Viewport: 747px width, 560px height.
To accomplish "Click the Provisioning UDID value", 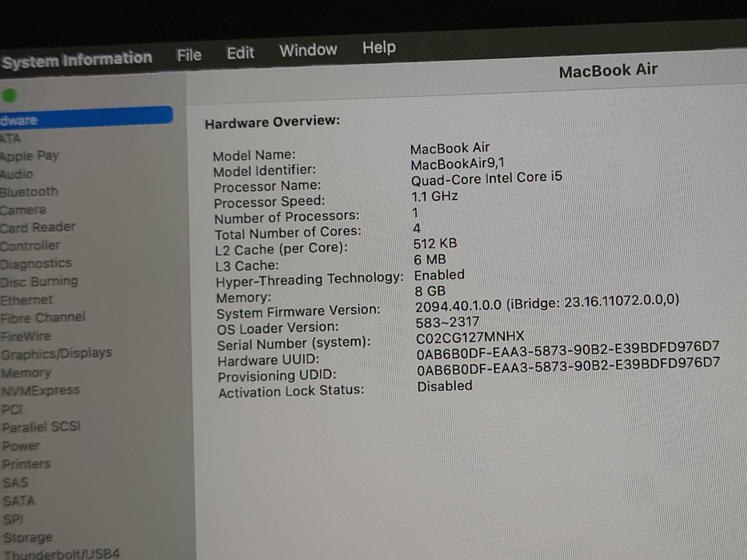I will [569, 366].
